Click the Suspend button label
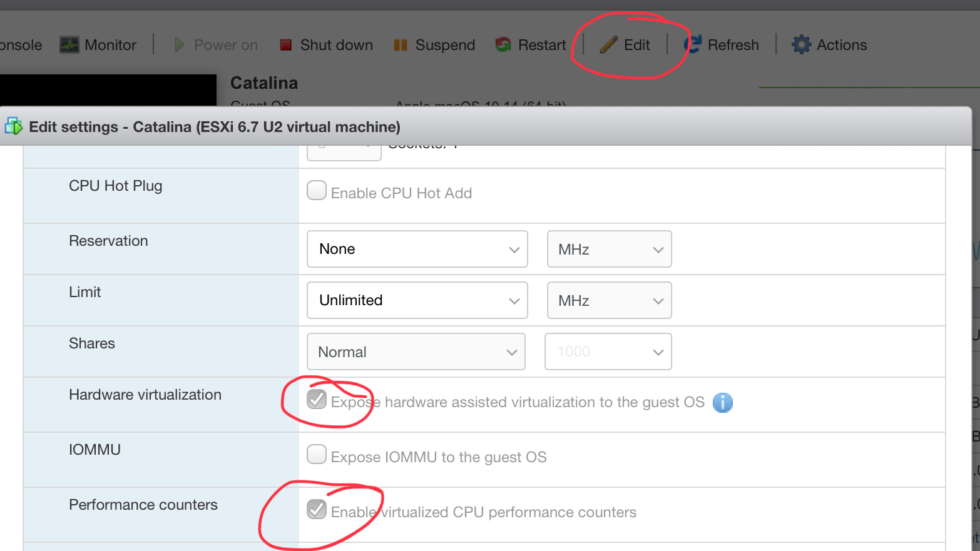 [x=445, y=45]
